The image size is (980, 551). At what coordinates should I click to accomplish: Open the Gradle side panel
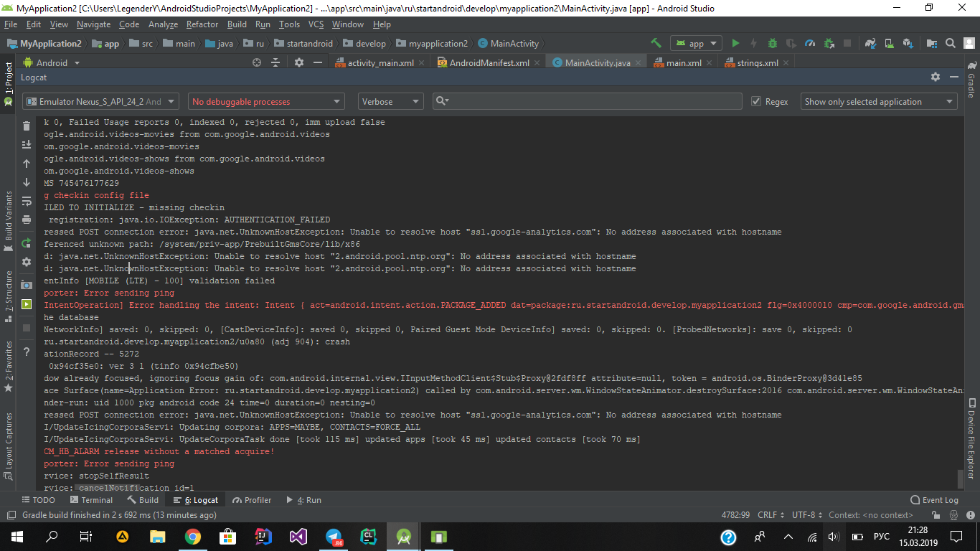(x=971, y=80)
